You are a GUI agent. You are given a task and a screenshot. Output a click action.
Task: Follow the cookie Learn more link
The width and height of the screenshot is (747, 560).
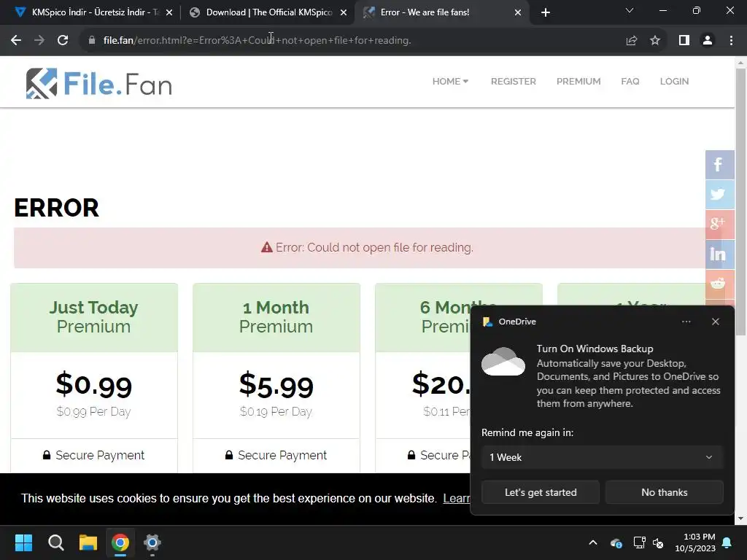tap(457, 498)
